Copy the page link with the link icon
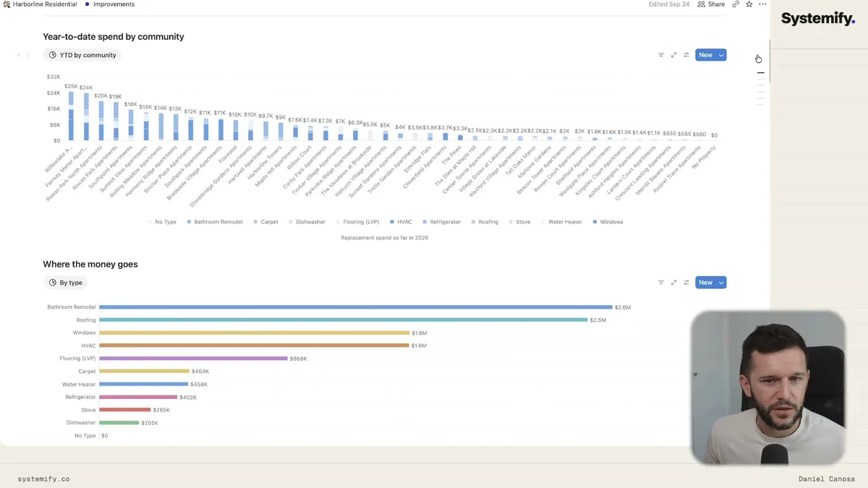868x488 pixels. pyautogui.click(x=736, y=4)
